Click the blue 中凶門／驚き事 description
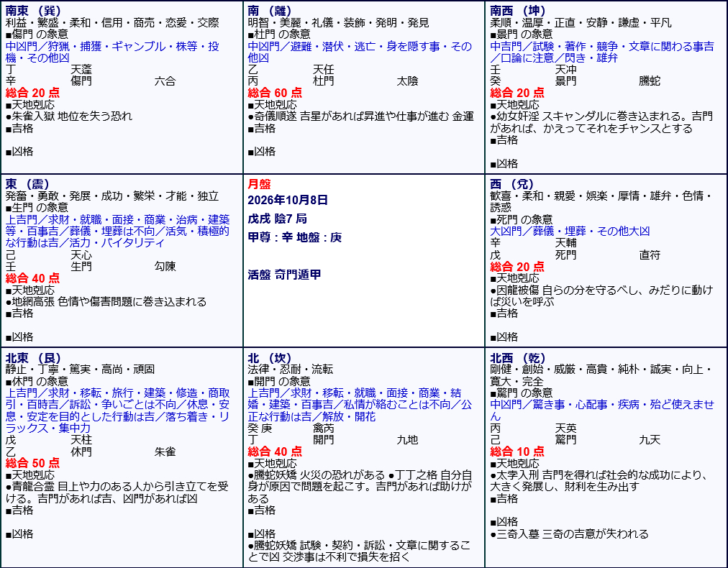The height and width of the screenshot is (568, 728). [602, 411]
